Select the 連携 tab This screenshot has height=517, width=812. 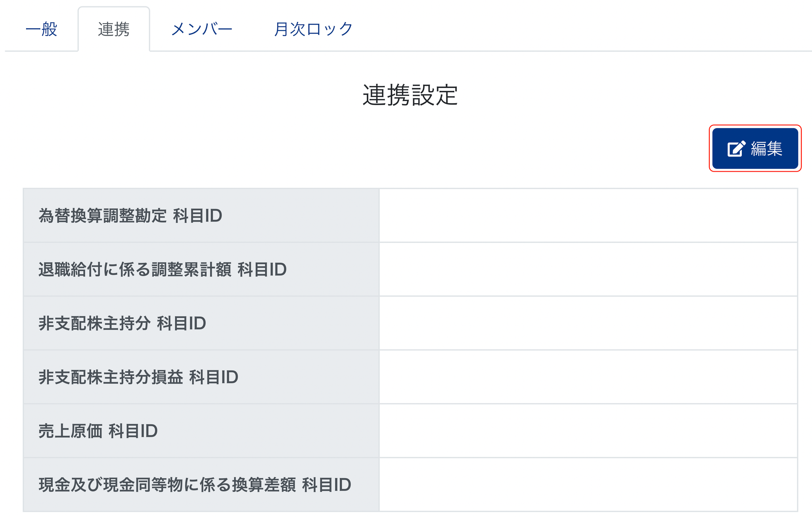click(114, 29)
